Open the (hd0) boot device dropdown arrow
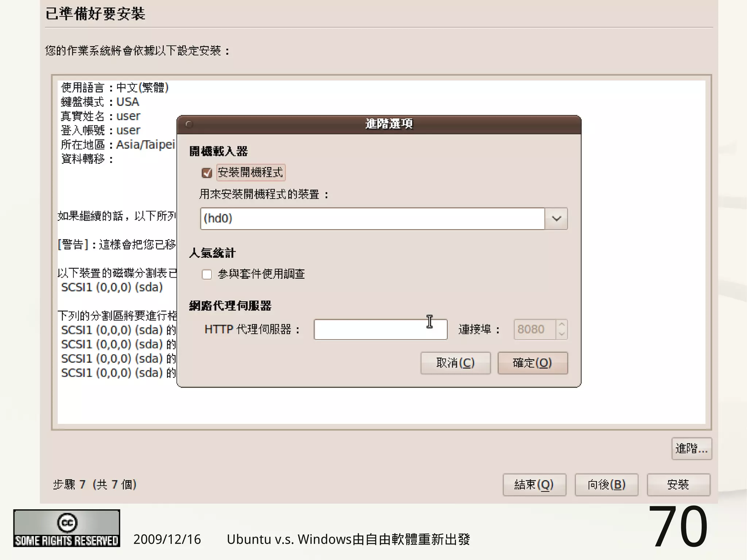The height and width of the screenshot is (560, 747). click(x=556, y=219)
